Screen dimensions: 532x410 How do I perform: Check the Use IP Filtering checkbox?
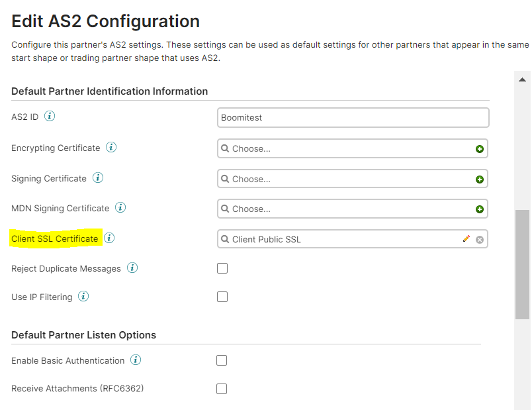(x=222, y=296)
